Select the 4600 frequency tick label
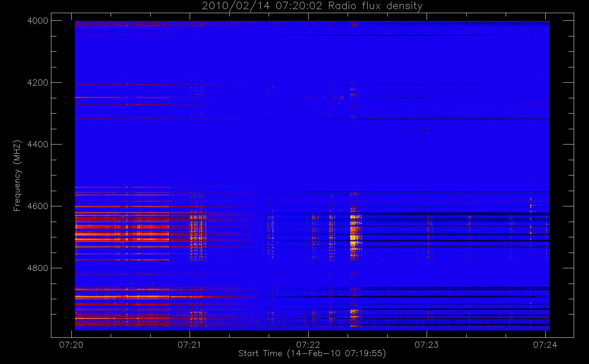Screen dimensions: 589x364 (38, 206)
